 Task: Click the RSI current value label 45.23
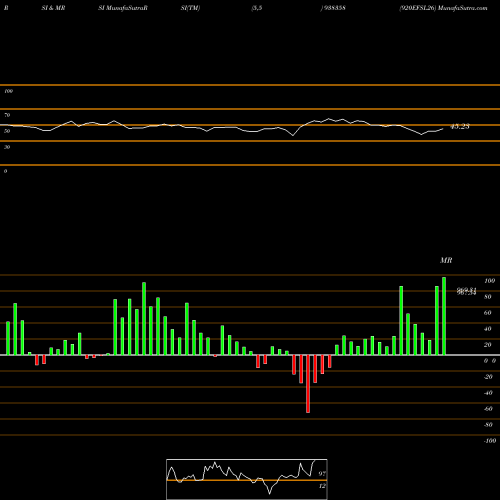point(460,127)
